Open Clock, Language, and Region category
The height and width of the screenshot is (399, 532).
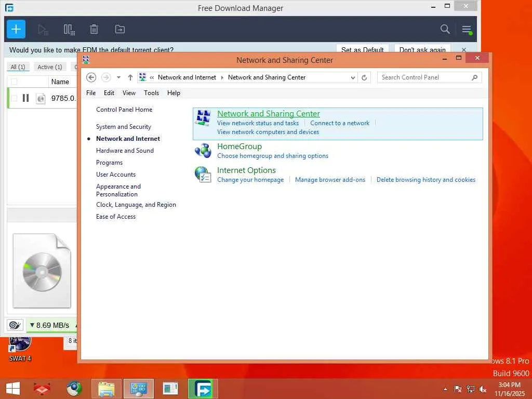pos(136,205)
